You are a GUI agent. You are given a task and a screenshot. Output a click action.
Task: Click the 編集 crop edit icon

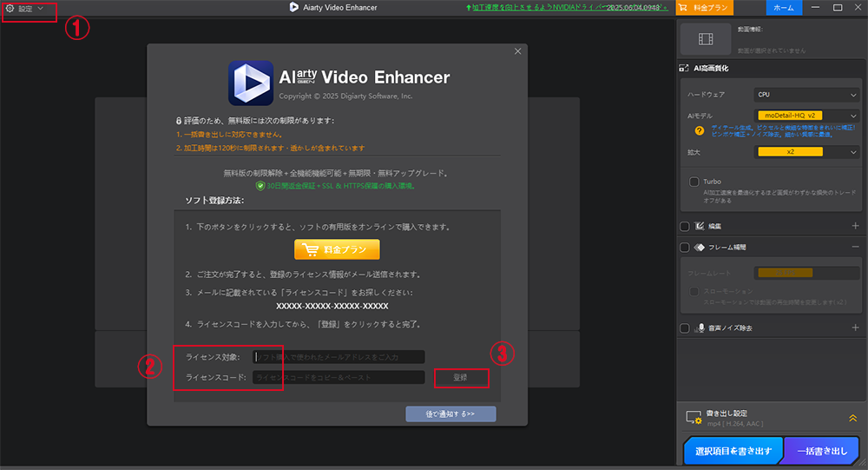699,226
